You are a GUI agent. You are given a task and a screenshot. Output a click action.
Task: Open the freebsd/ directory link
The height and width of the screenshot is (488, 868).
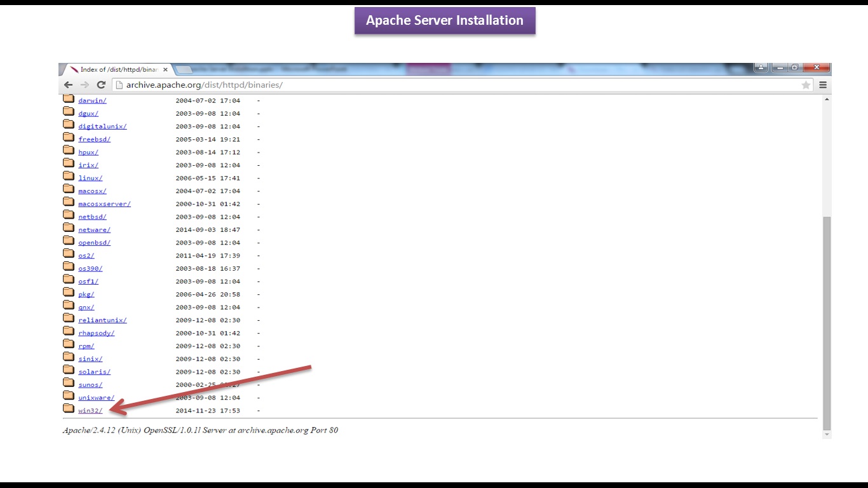pyautogui.click(x=94, y=139)
